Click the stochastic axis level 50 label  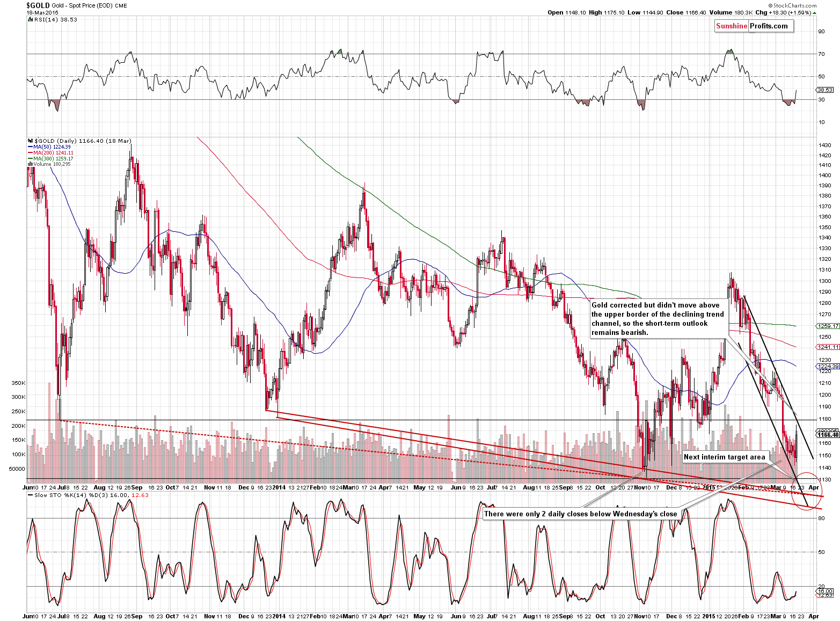click(821, 552)
